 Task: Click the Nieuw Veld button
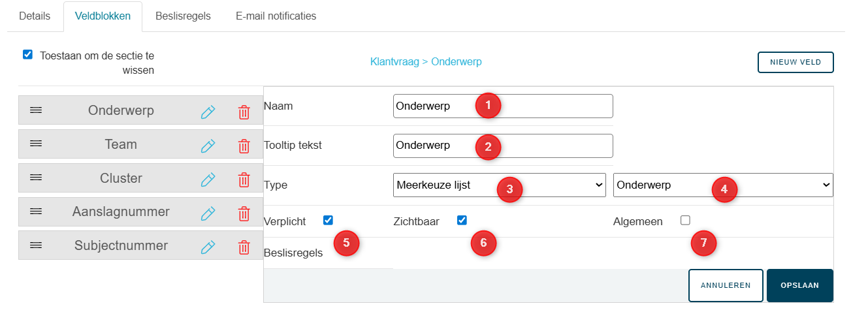click(795, 62)
